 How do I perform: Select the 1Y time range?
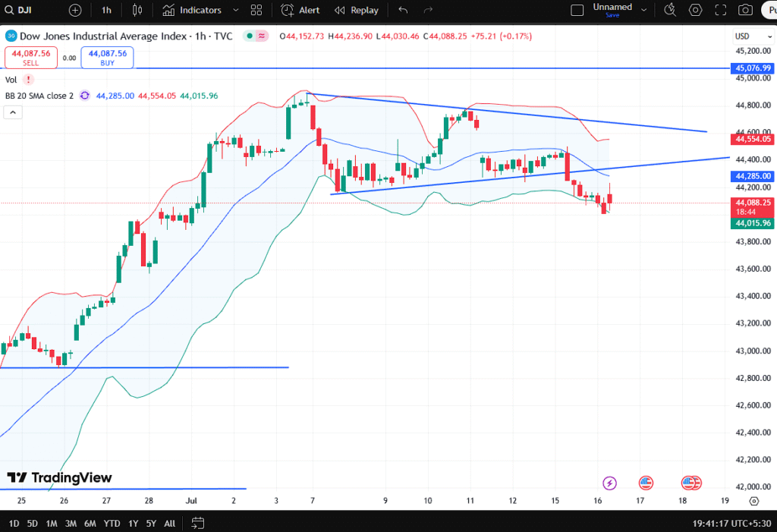click(134, 523)
